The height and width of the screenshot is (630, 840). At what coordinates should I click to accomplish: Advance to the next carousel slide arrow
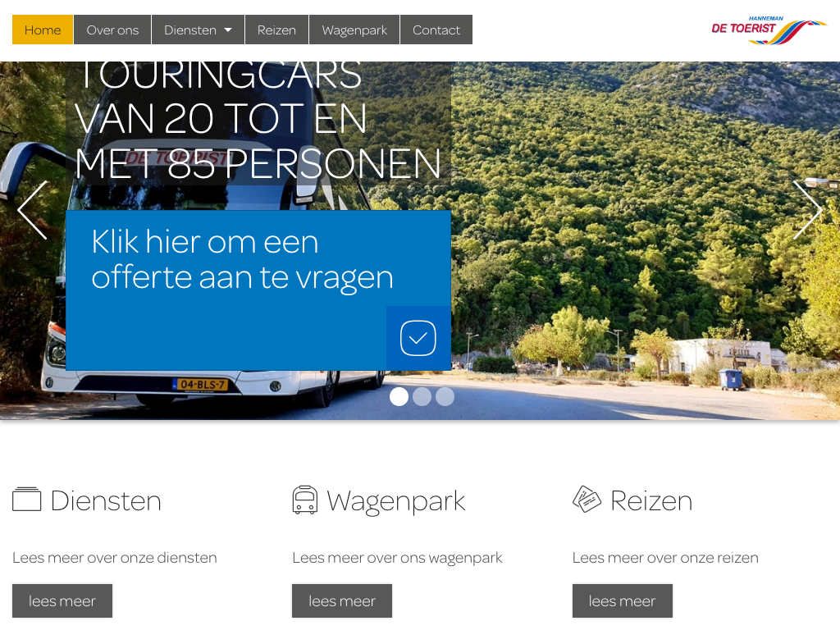(x=807, y=210)
